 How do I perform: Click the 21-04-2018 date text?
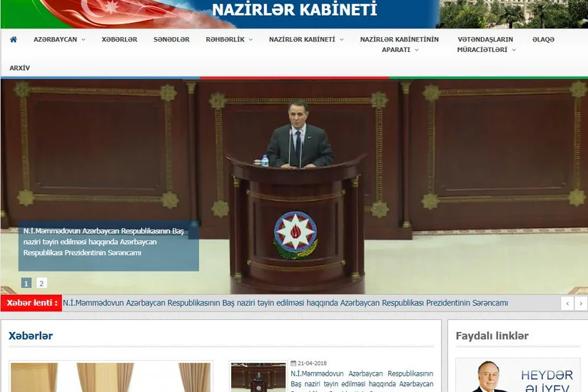point(312,363)
